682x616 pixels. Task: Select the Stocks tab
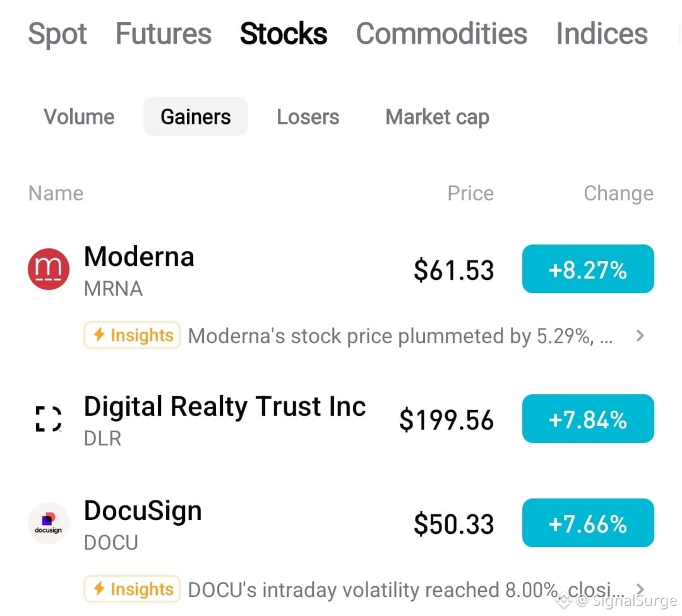[x=284, y=34]
